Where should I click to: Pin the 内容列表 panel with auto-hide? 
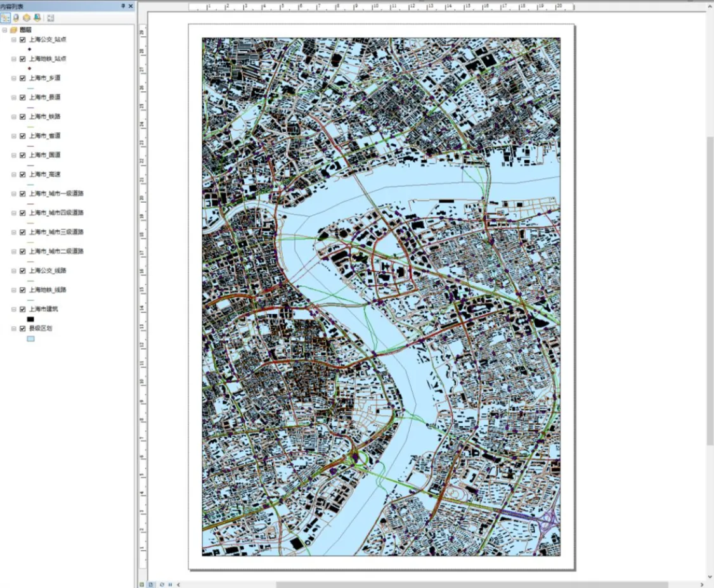pyautogui.click(x=123, y=6)
